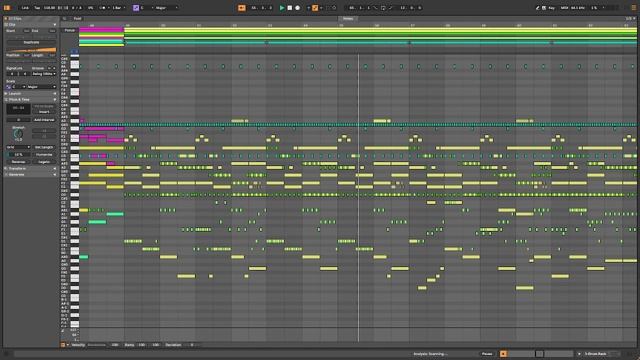Toggle the MIDI map mode button
This screenshot has height=360, width=640.
(x=564, y=8)
